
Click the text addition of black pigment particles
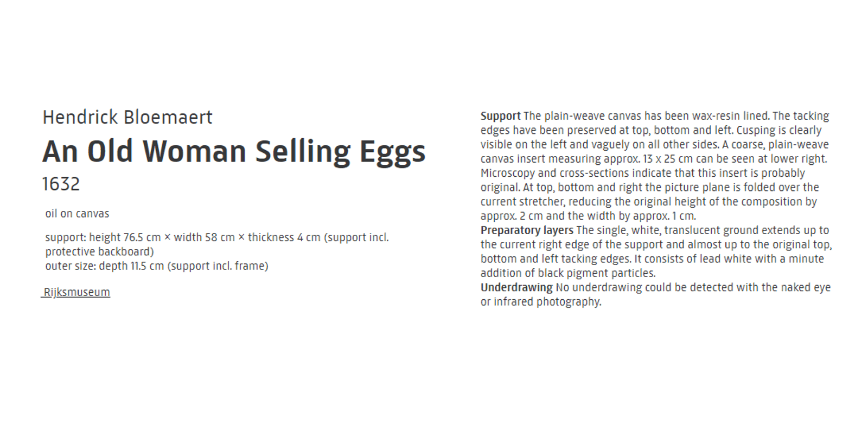[x=568, y=273]
